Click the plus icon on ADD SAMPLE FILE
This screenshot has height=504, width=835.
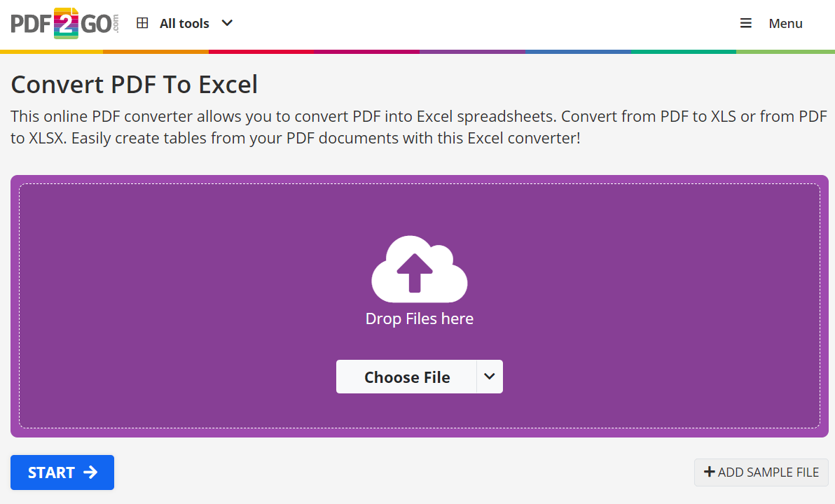point(710,472)
